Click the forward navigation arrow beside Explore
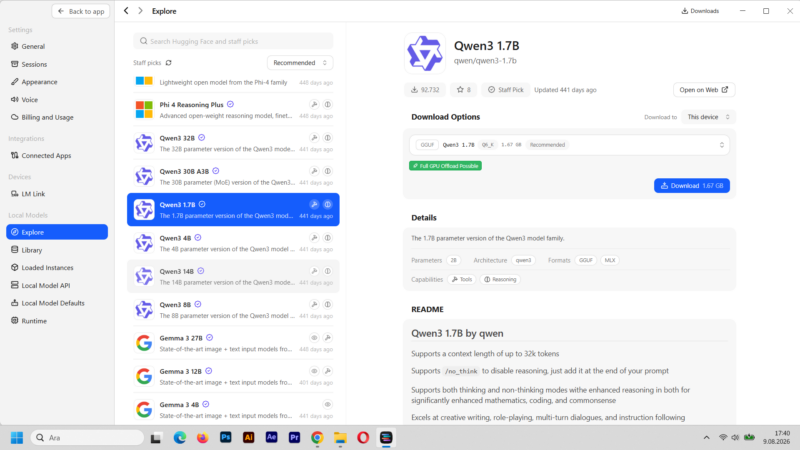 pyautogui.click(x=140, y=11)
